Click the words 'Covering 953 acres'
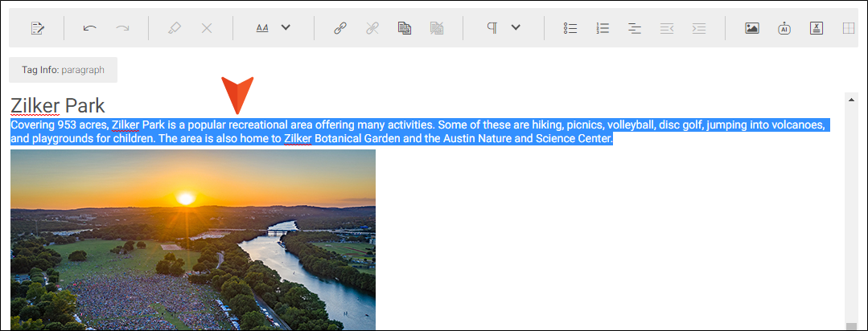Image resolution: width=868 pixels, height=331 pixels. (60, 125)
